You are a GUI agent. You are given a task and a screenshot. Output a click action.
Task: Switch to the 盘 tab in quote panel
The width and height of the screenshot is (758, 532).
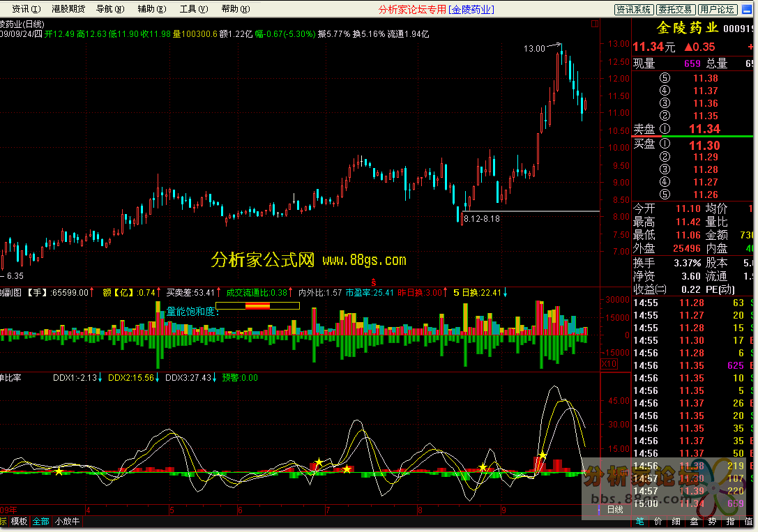point(694,522)
